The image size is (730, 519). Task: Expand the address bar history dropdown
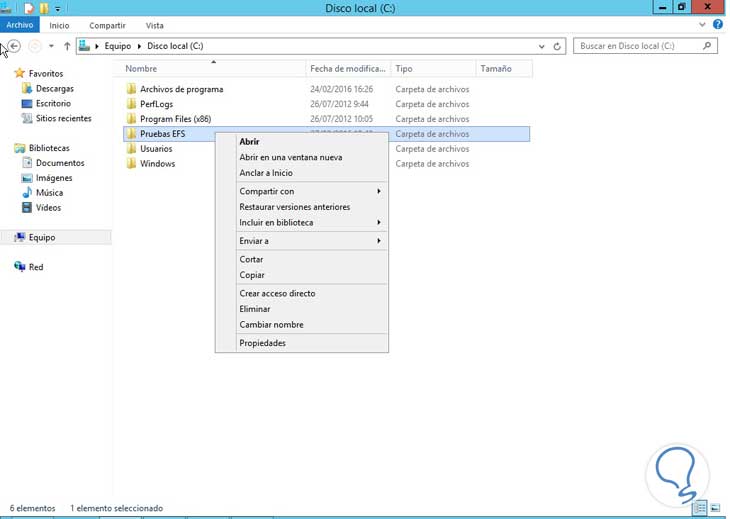pos(541,46)
